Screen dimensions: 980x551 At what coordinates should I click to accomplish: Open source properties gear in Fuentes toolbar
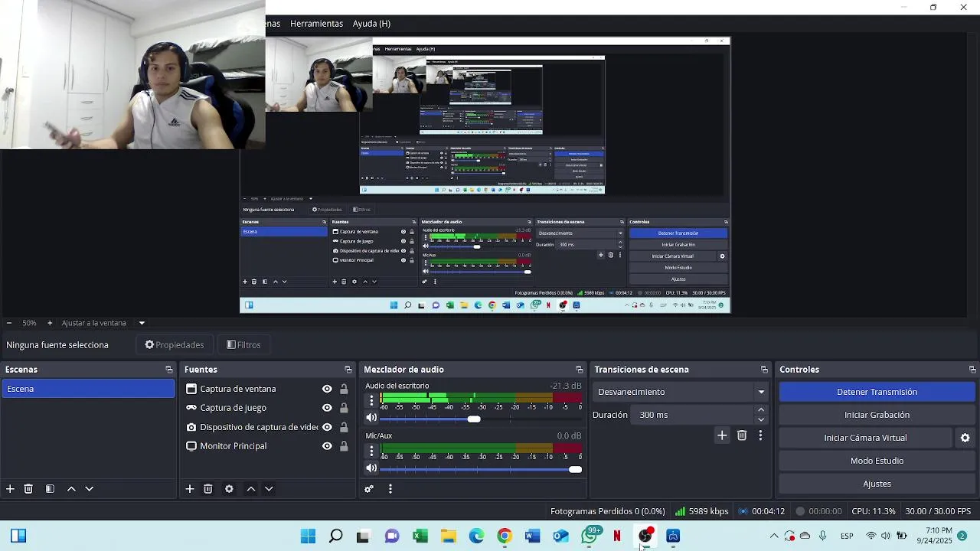coord(229,489)
